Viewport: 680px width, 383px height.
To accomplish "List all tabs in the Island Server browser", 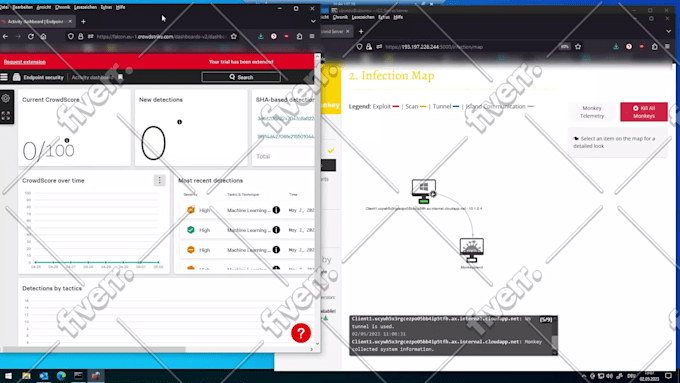I will (x=668, y=31).
